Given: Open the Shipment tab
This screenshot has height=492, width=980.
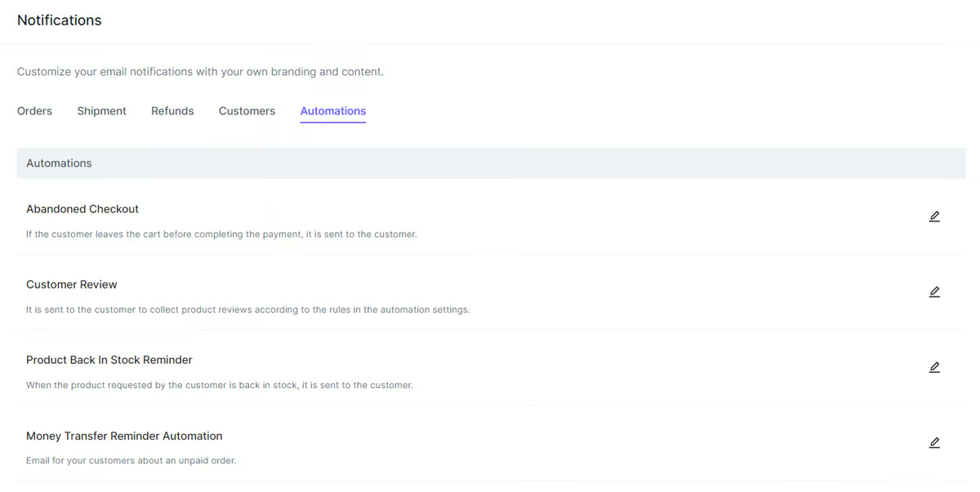Looking at the screenshot, I should 101,111.
